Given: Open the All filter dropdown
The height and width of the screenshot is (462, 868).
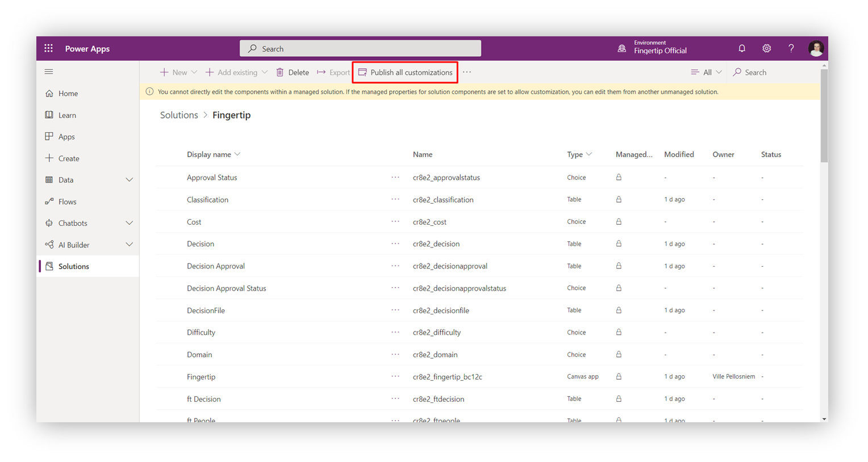Looking at the screenshot, I should [x=706, y=72].
